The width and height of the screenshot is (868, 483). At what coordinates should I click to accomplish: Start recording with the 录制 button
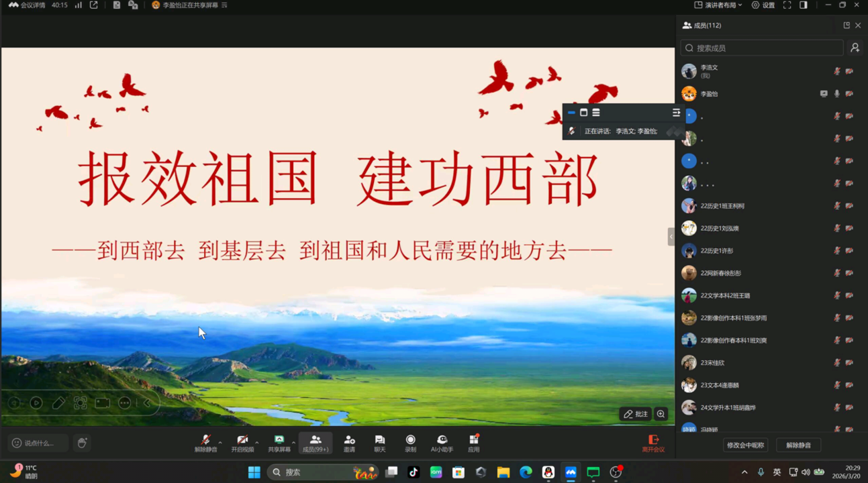click(x=410, y=443)
